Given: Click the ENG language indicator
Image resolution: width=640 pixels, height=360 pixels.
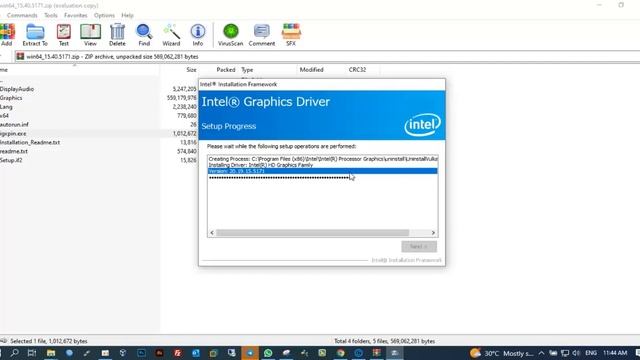Looking at the screenshot, I should pyautogui.click(x=591, y=353).
